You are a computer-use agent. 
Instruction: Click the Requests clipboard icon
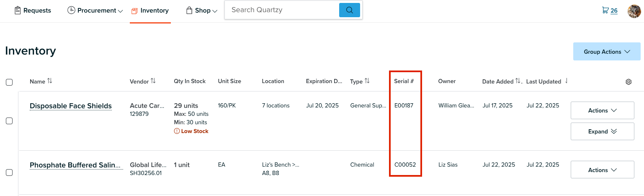(18, 10)
